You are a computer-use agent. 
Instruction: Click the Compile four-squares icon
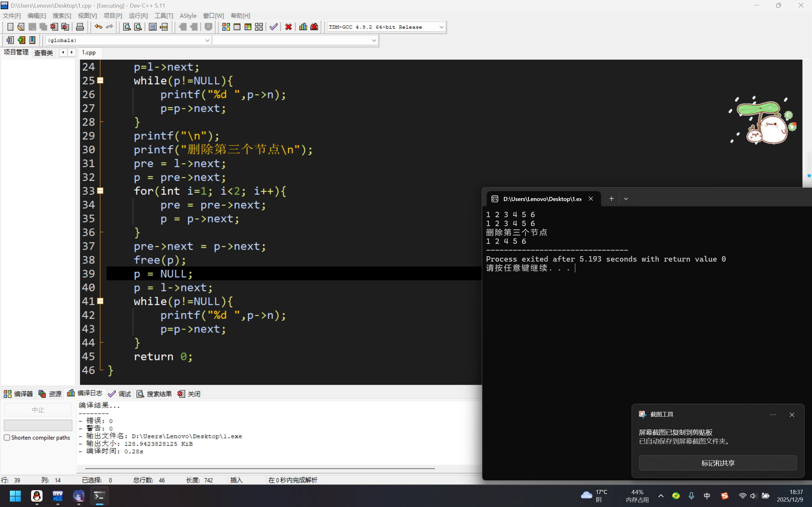point(226,27)
